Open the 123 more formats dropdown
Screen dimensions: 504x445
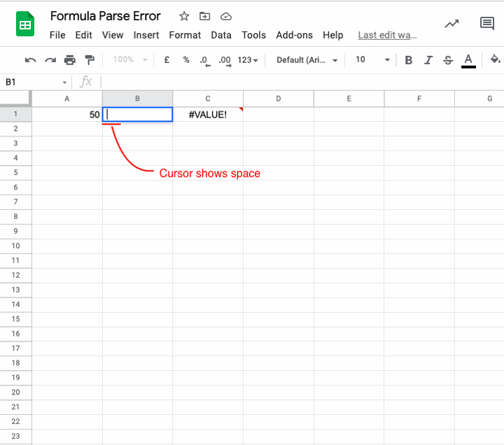tap(248, 60)
